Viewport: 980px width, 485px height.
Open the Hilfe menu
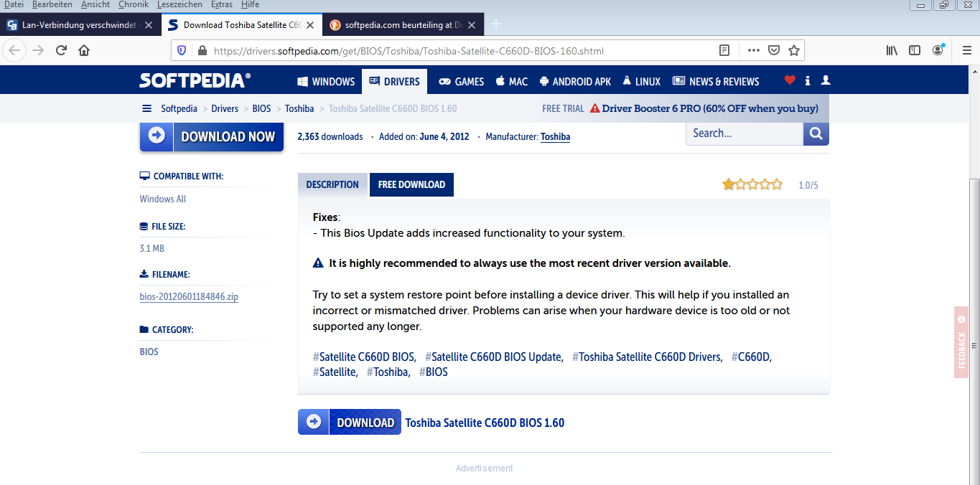(250, 5)
